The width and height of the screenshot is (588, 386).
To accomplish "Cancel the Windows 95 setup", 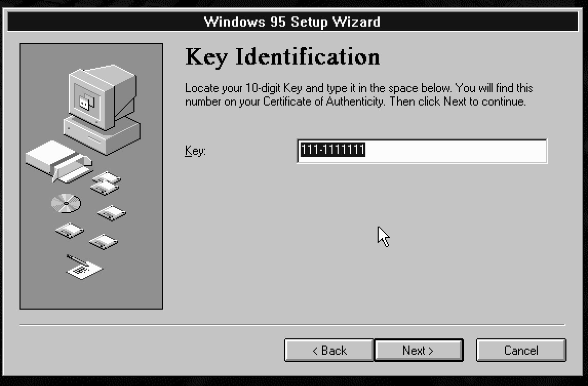I will pyautogui.click(x=521, y=350).
